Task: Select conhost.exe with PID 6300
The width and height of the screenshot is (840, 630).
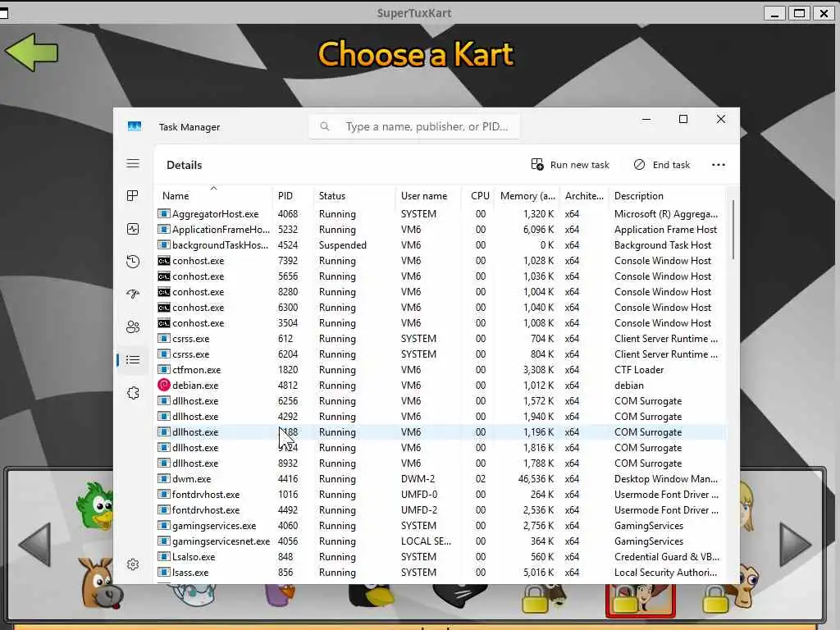Action: pos(199,308)
